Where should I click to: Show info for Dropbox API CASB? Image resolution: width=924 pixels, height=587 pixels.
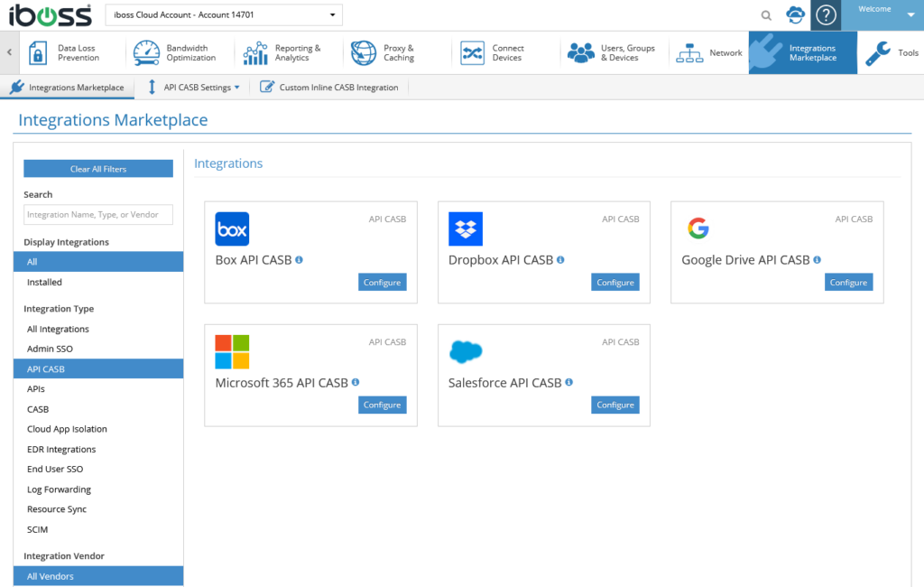(560, 259)
